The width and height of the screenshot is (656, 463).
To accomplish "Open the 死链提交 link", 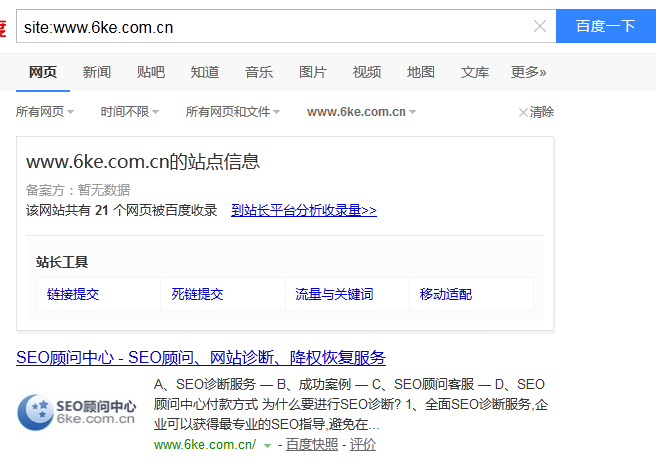I will pyautogui.click(x=197, y=294).
